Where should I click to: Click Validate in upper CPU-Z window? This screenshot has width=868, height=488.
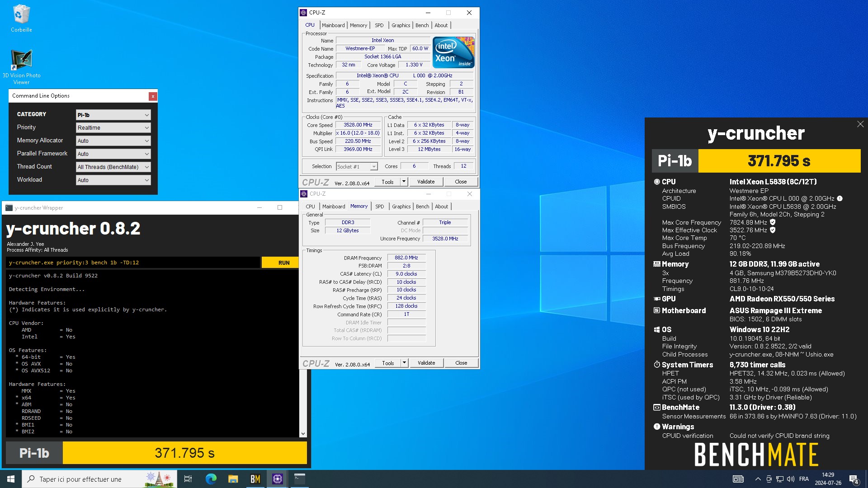426,182
